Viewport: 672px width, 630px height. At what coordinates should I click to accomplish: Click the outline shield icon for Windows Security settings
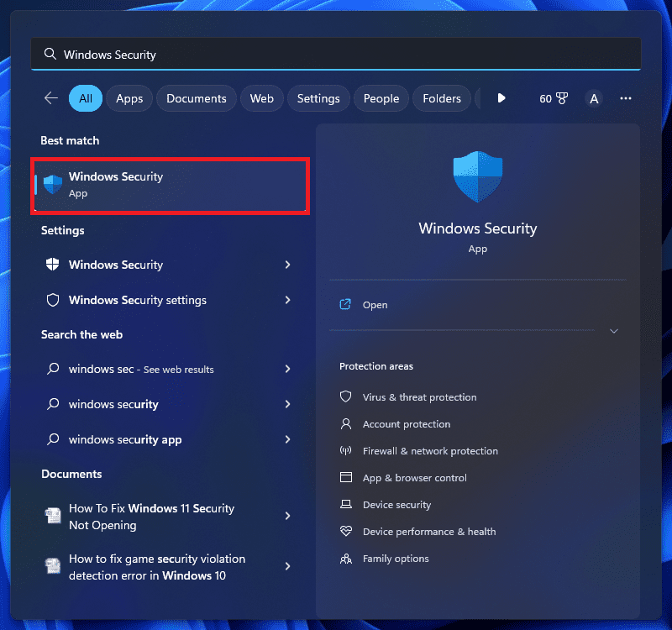(53, 300)
